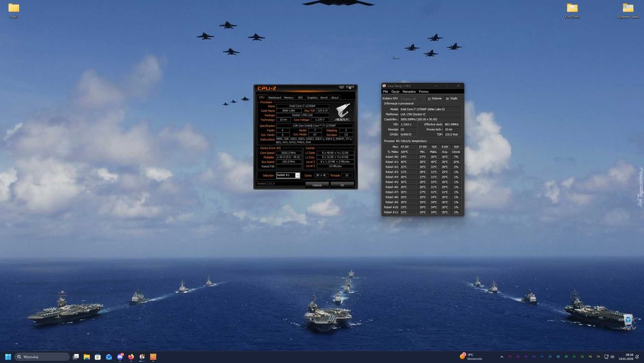Open the network icon in the system tray
This screenshot has width=644, height=363.
pyautogui.click(x=606, y=357)
